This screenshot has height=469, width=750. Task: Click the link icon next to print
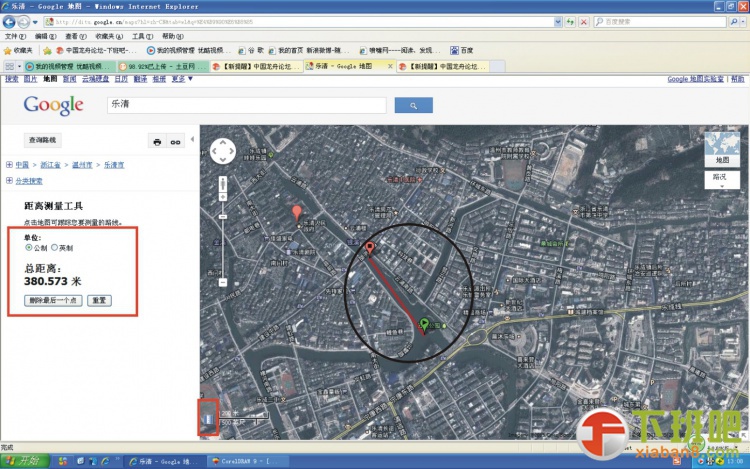click(x=176, y=142)
